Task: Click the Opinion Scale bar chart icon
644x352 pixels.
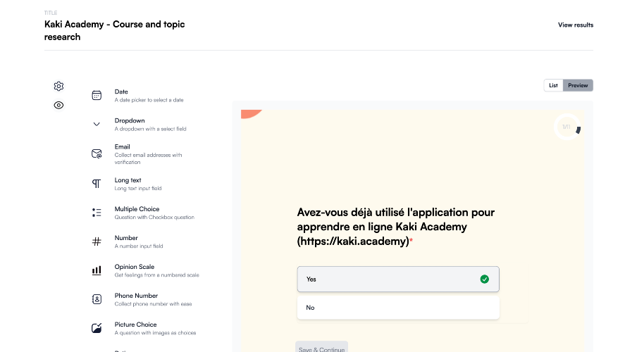Action: (97, 270)
